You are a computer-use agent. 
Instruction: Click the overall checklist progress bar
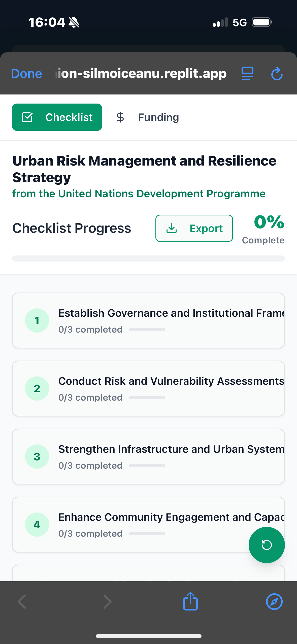point(148,259)
